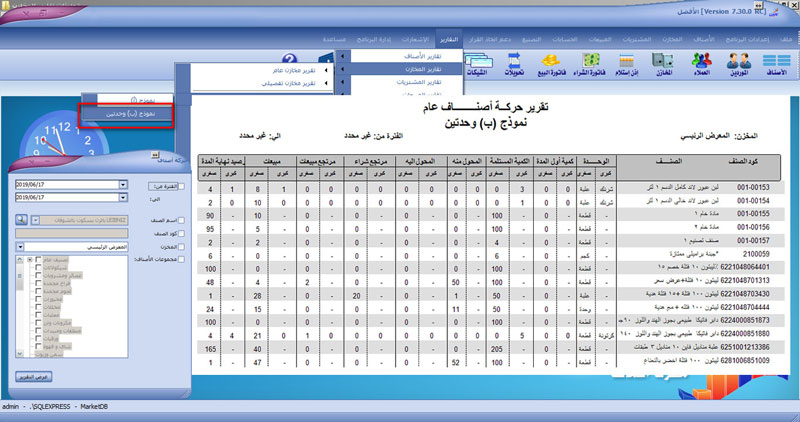
Task: Click the pin icon in main title bar
Action: click(x=758, y=5)
